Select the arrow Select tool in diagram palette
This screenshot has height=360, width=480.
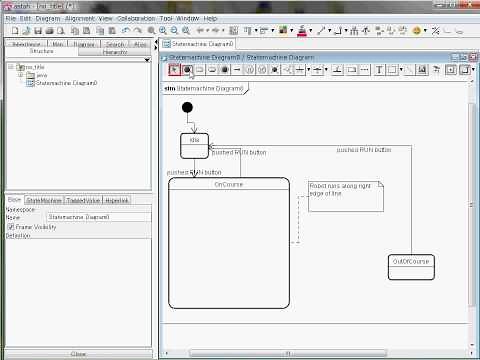[x=174, y=70]
